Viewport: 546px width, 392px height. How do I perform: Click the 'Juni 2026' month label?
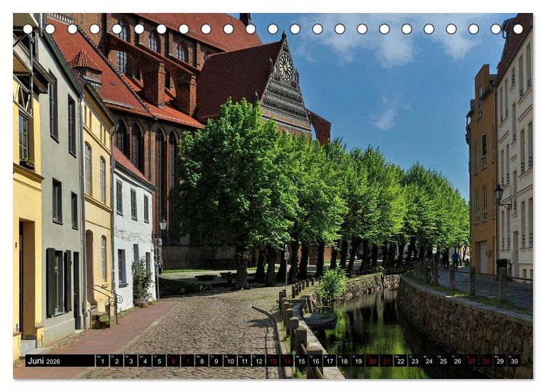pos(44,361)
